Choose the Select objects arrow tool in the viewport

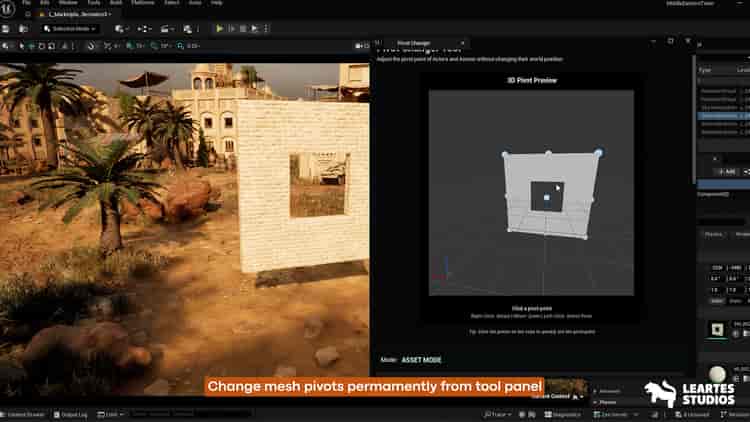pos(22,46)
